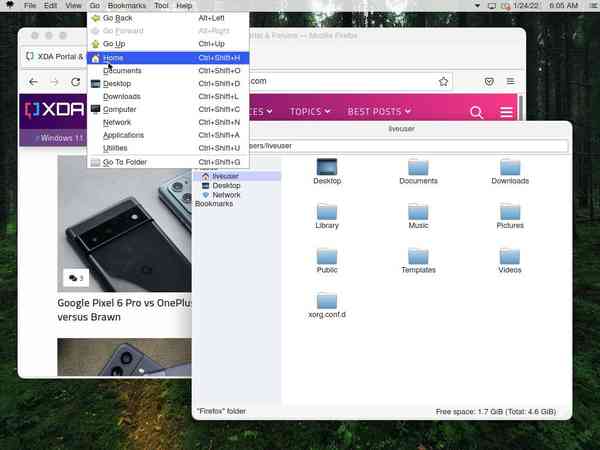
Task: Open the Tool menu in menu bar
Action: coord(161,5)
